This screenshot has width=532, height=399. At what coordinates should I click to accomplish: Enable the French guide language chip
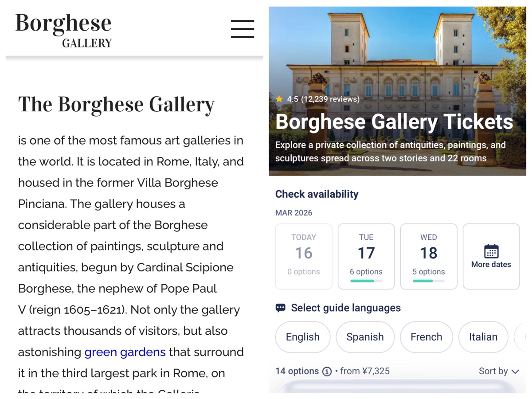[426, 337]
